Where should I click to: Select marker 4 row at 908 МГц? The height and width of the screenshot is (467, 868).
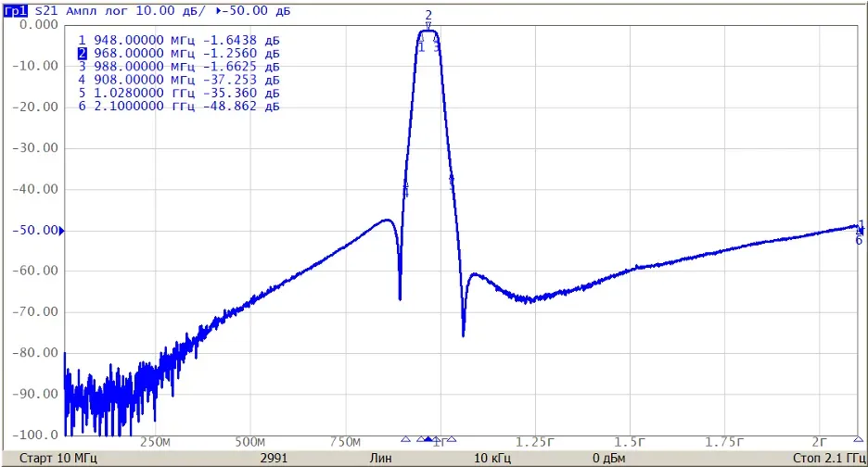click(x=179, y=81)
